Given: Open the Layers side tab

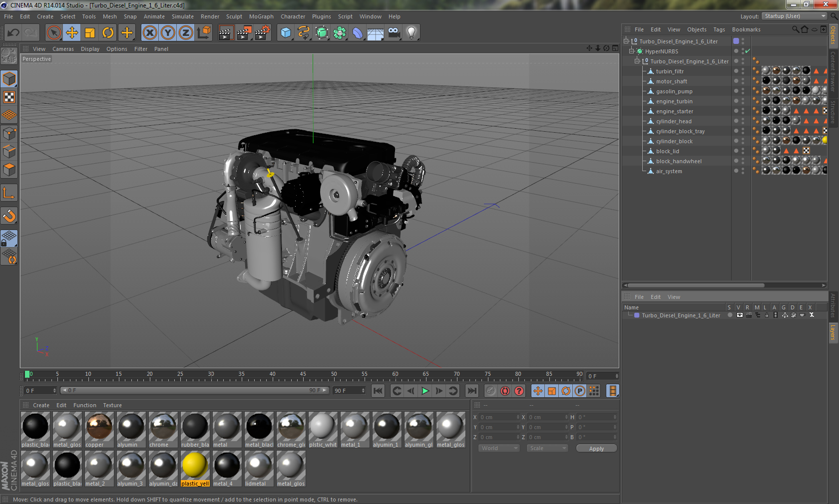Looking at the screenshot, I should tap(833, 332).
